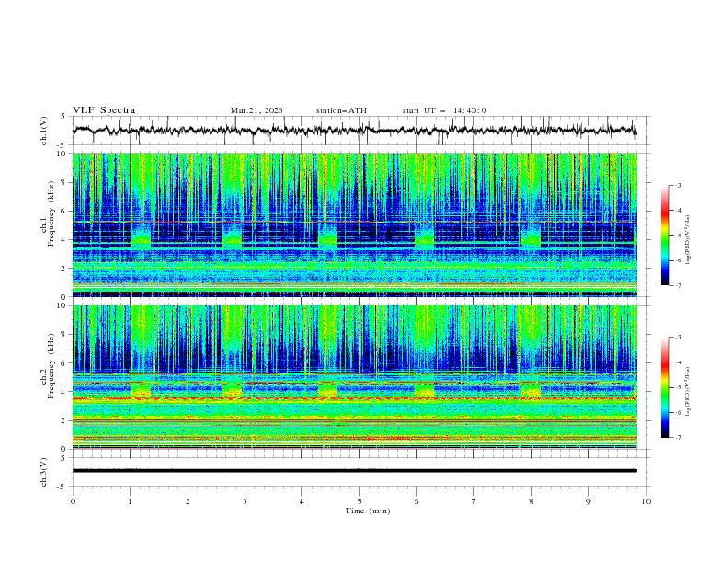The width and height of the screenshot is (728, 563).
Task: Click the ch.2 log(PSD) colorbar label
Action: (x=688, y=392)
